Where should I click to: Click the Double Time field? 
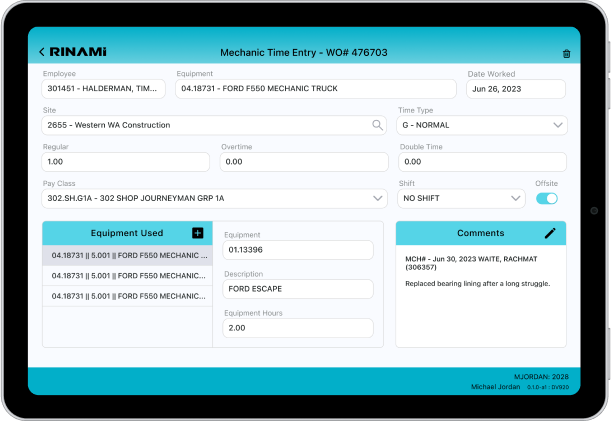482,161
